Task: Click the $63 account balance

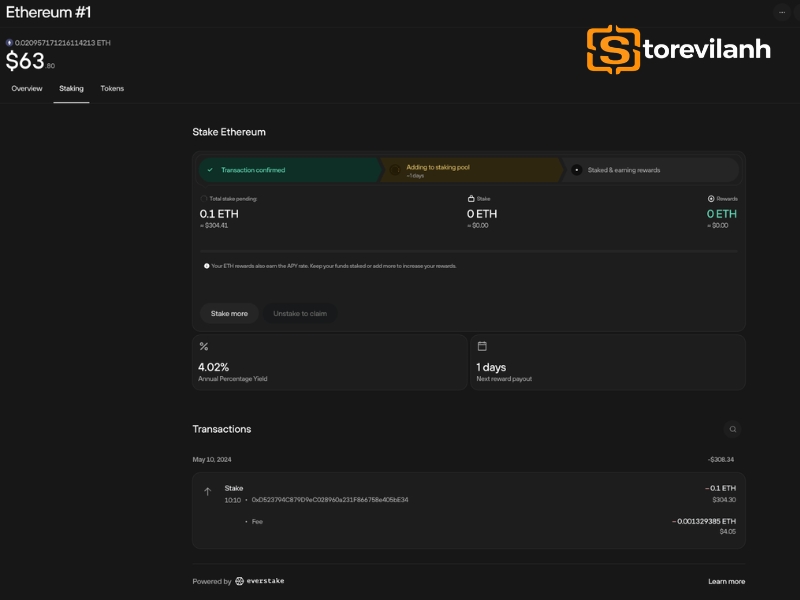Action: pos(30,61)
